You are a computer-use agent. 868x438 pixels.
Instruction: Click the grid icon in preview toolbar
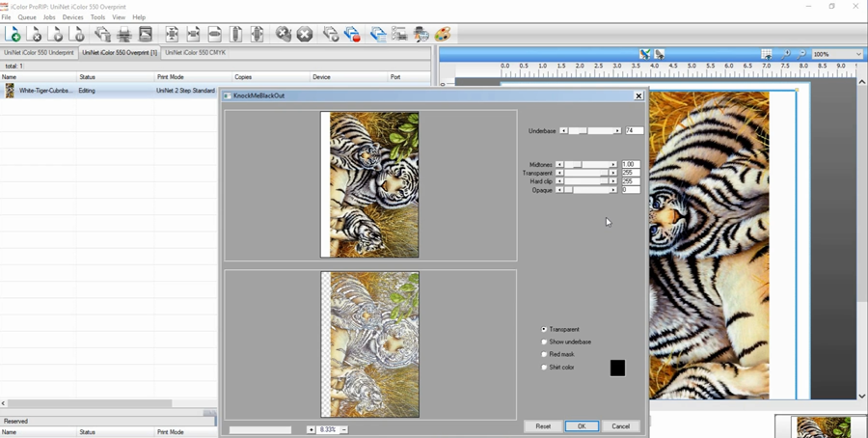(767, 54)
